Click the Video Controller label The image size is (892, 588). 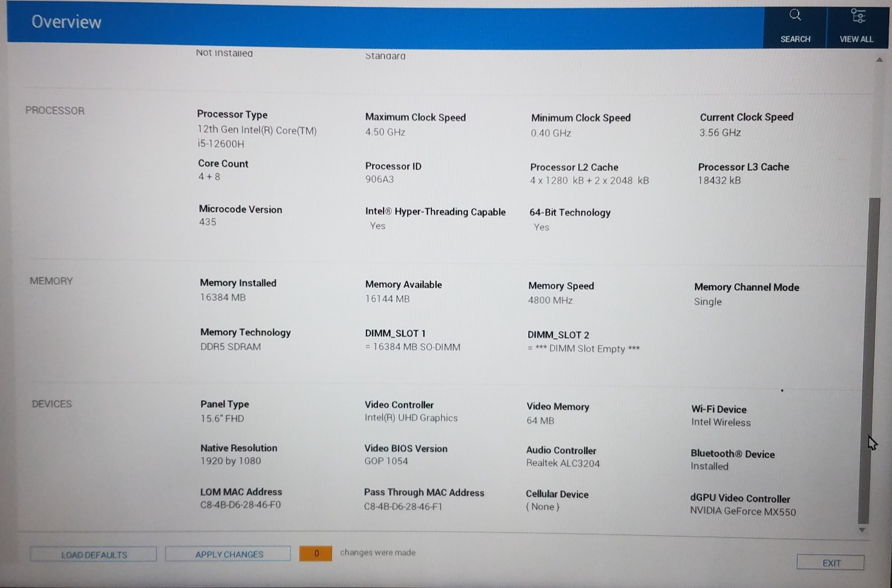(x=399, y=405)
